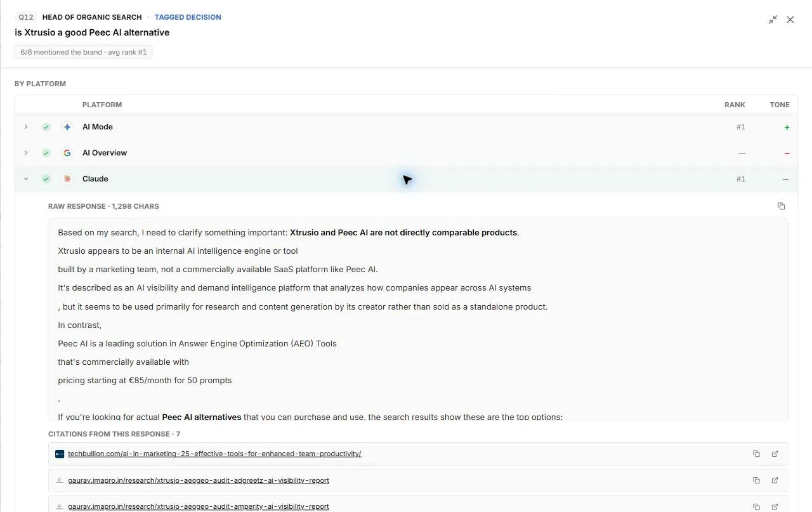This screenshot has height=512, width=812.
Task: Click the TAGGED DECISION label
Action: click(188, 17)
